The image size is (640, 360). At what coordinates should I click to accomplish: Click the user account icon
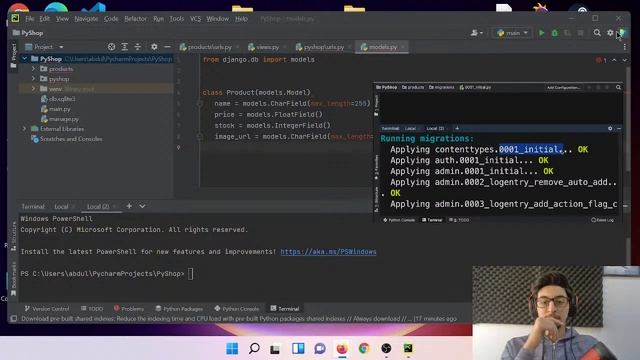476,33
